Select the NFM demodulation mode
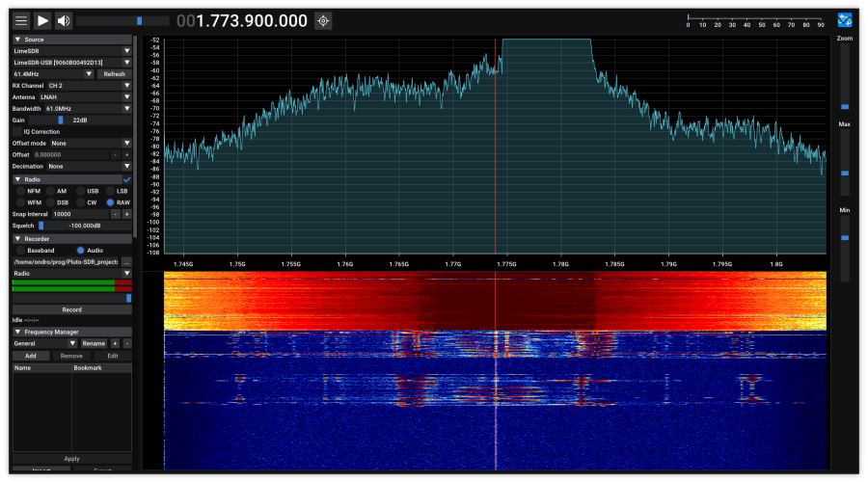Screen dimensions: 868x482 pos(19,191)
